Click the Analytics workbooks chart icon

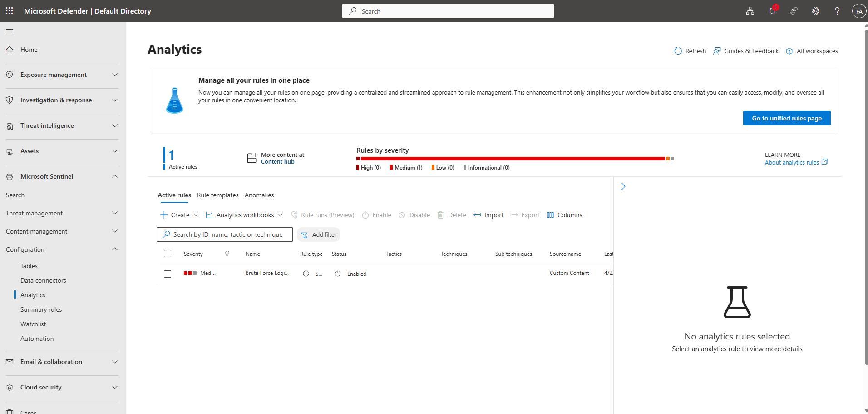point(209,215)
